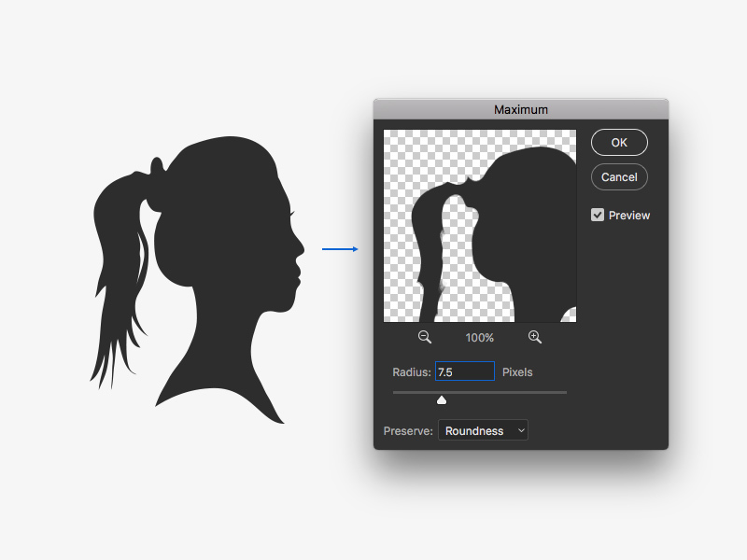Click the Maximum dialog title bar
Screen dimensions: 747x560
[x=520, y=109]
